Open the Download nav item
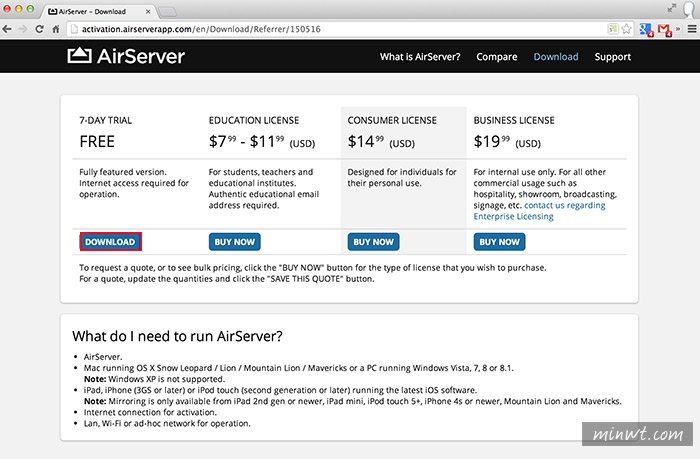The image size is (700, 459). (x=556, y=57)
